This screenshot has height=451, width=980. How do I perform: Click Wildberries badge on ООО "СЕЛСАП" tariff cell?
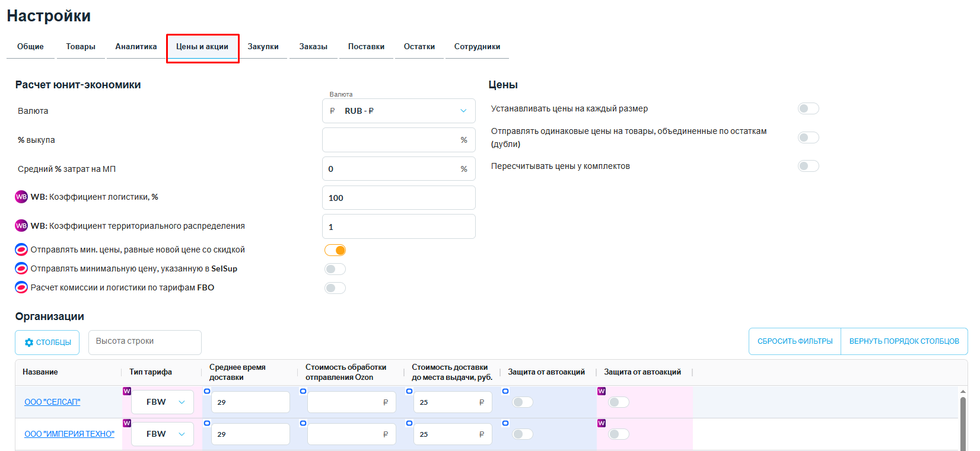click(x=127, y=391)
